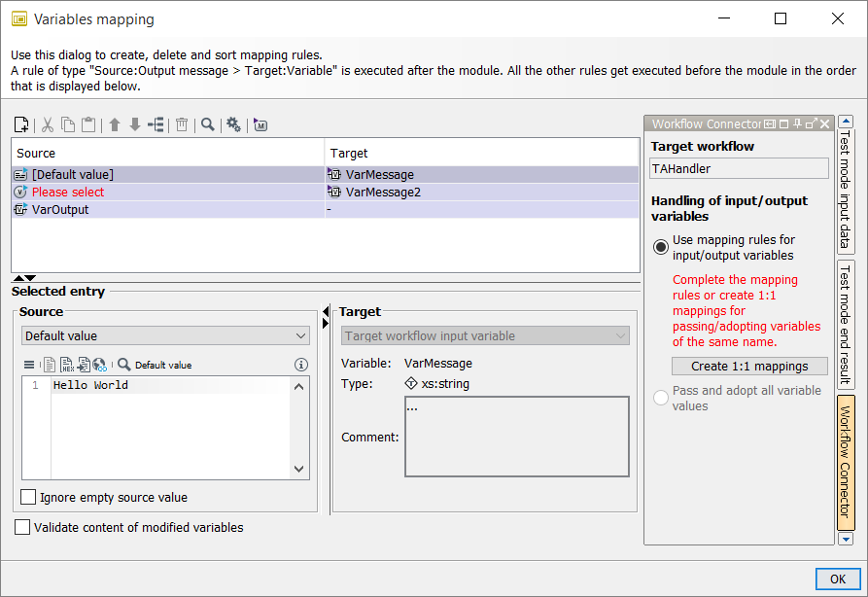The image size is (868, 597).
Task: Pin the Workflow Connector panel
Action: (x=798, y=123)
